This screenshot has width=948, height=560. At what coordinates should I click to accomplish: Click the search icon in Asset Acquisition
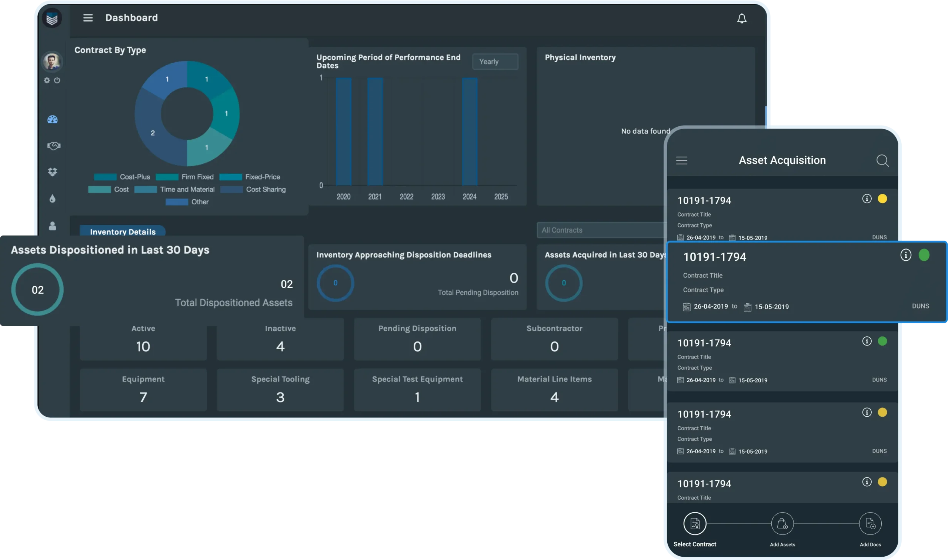coord(882,161)
